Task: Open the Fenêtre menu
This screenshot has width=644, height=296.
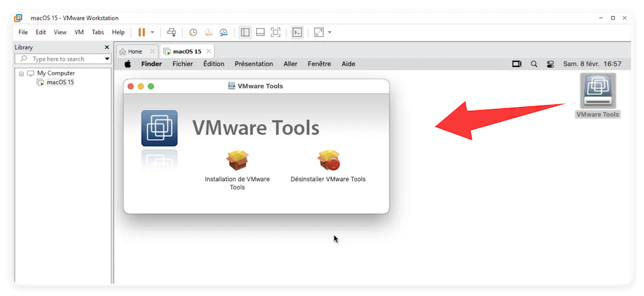Action: 319,64
